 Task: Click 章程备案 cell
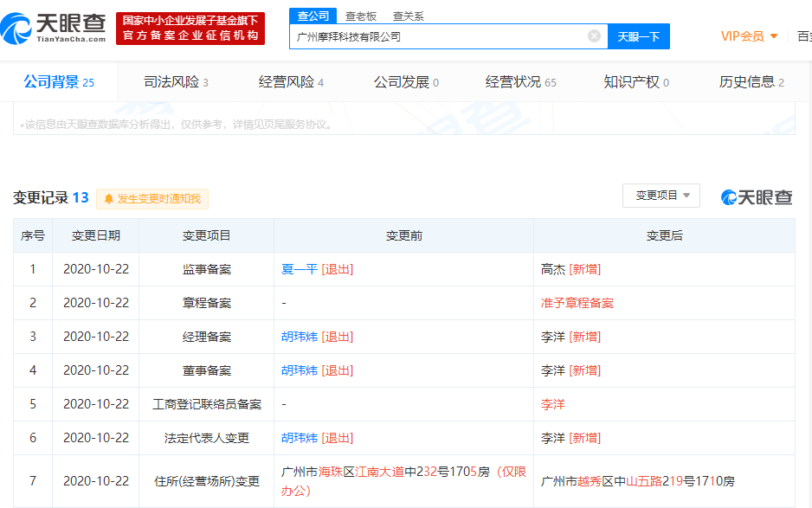tap(207, 303)
